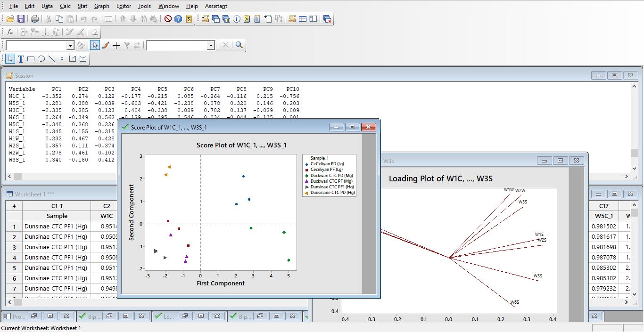Click the fx Assign Formula icon
The width and height of the screenshot is (644, 332).
(10, 32)
